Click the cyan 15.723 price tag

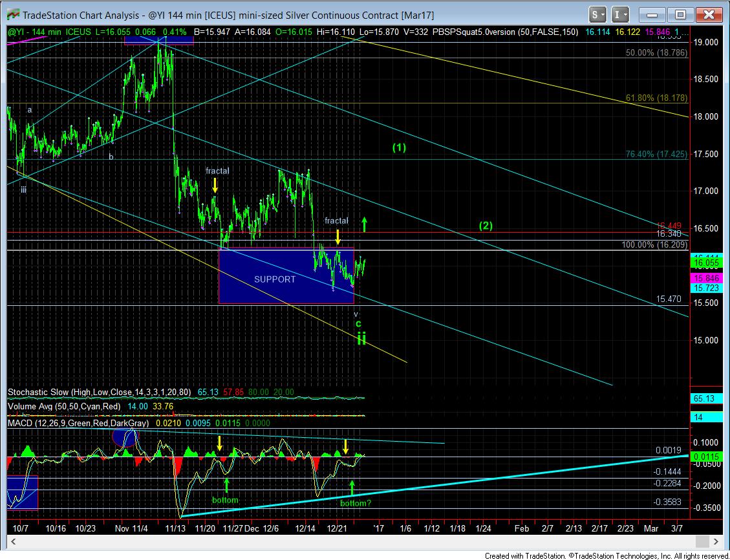707,288
